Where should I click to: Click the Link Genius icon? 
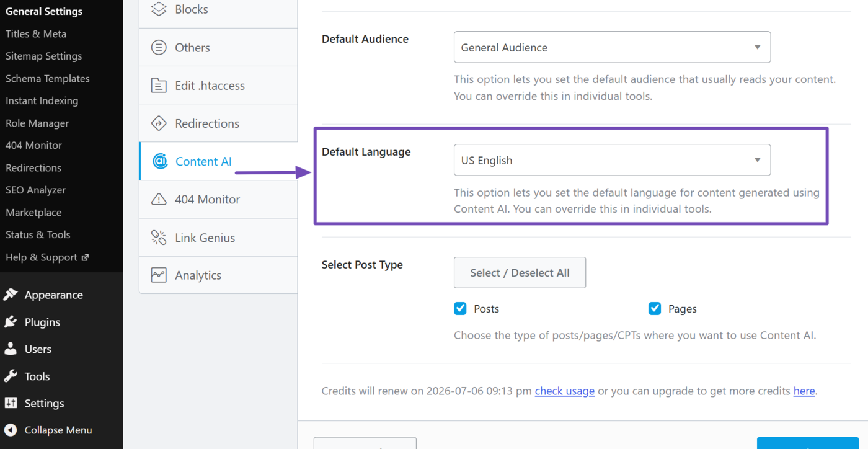pyautogui.click(x=159, y=238)
